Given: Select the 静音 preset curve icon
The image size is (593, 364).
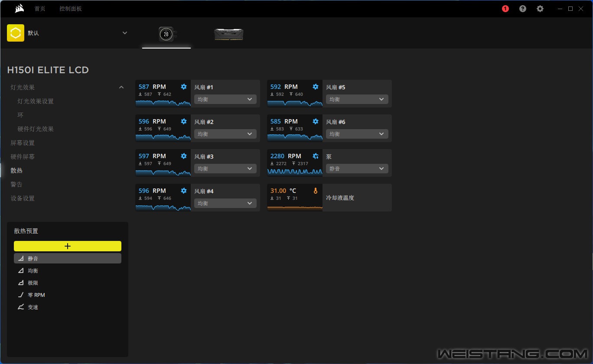Looking at the screenshot, I should tap(21, 258).
